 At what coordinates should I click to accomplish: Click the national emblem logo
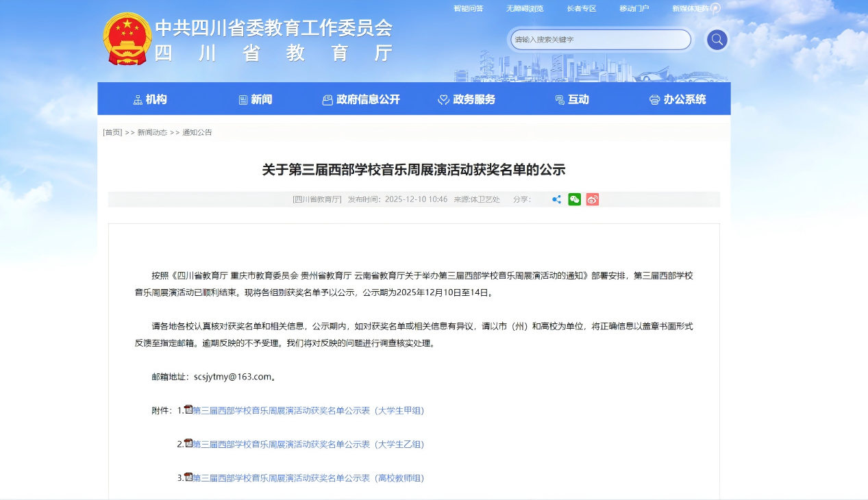127,39
